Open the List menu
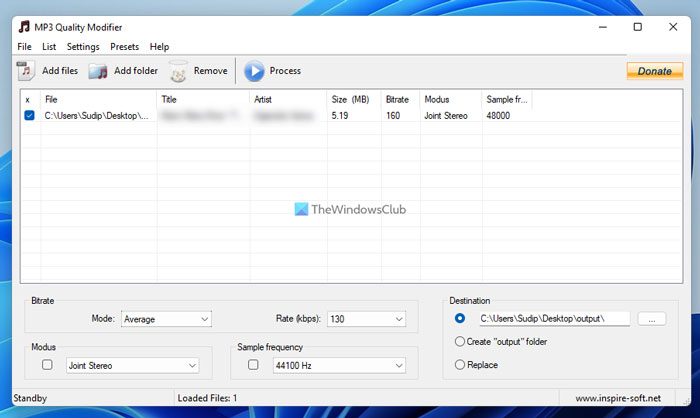700x418 pixels. [49, 46]
